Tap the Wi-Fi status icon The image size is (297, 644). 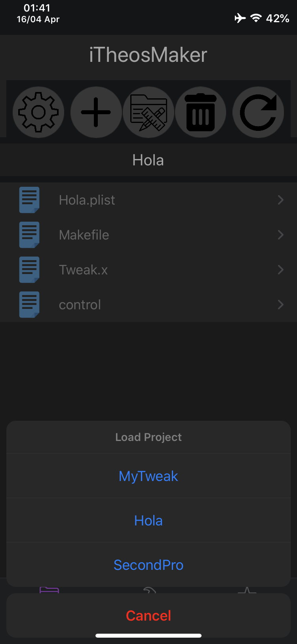(256, 18)
